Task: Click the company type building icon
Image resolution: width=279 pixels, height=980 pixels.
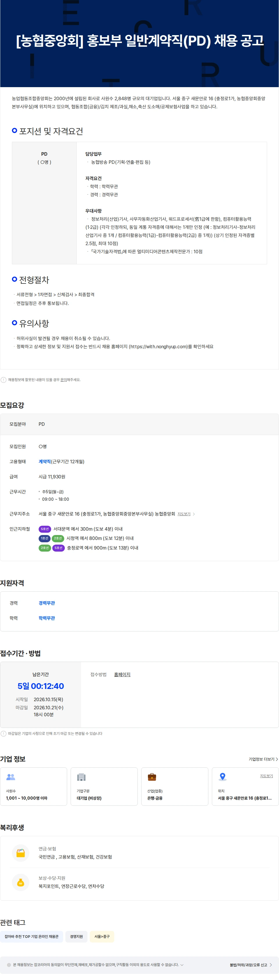Action: tap(81, 777)
